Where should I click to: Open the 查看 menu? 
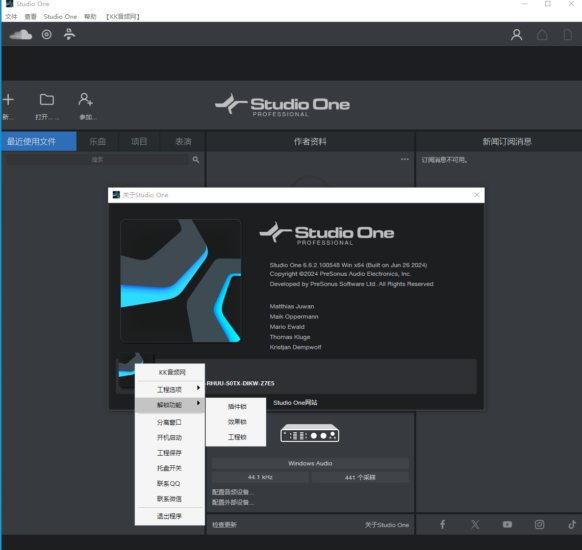(x=30, y=17)
